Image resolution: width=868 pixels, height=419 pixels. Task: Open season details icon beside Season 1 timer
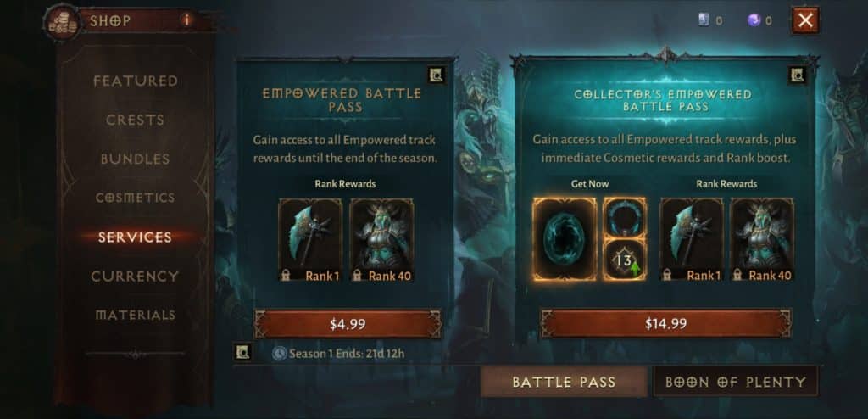click(242, 352)
